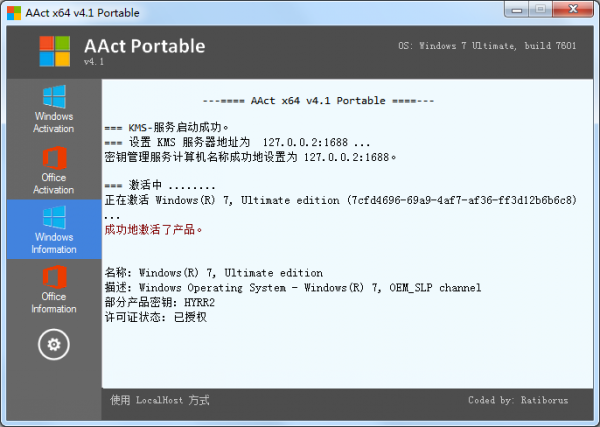Screen dimensions: 600x427
Task: Click the AAct Portable header title
Action: 145,46
